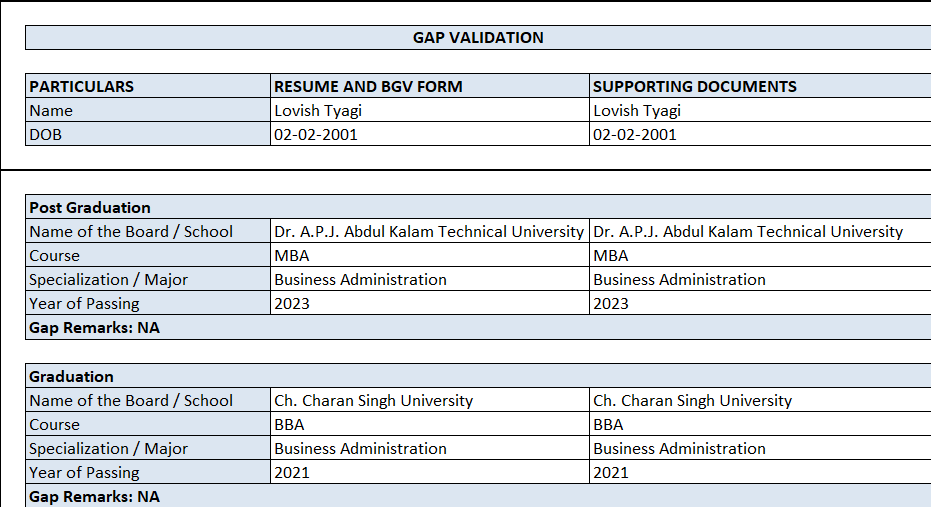The image size is (931, 507).
Task: Click the MBA cell under Resume column
Action: 430,256
